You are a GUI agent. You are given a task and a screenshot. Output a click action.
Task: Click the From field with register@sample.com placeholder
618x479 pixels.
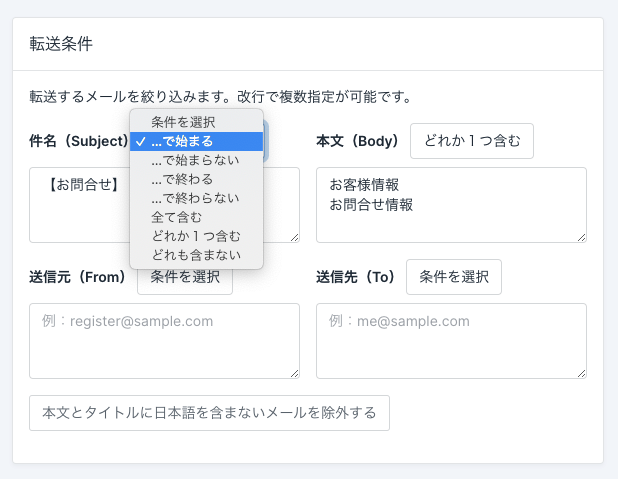point(164,341)
